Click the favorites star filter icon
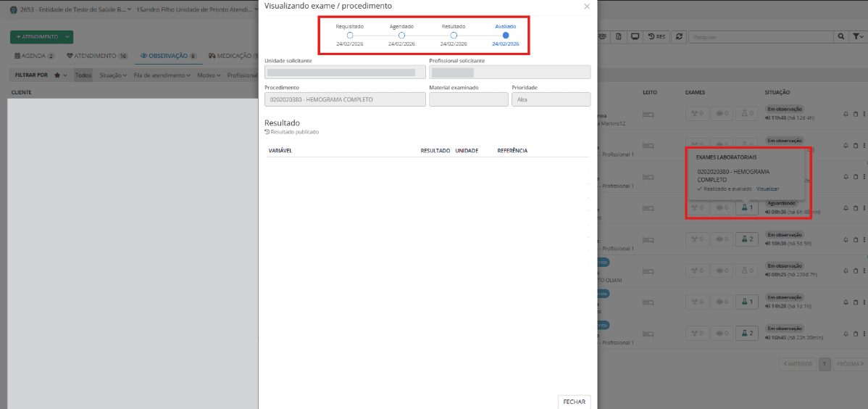This screenshot has height=409, width=868. click(x=59, y=75)
